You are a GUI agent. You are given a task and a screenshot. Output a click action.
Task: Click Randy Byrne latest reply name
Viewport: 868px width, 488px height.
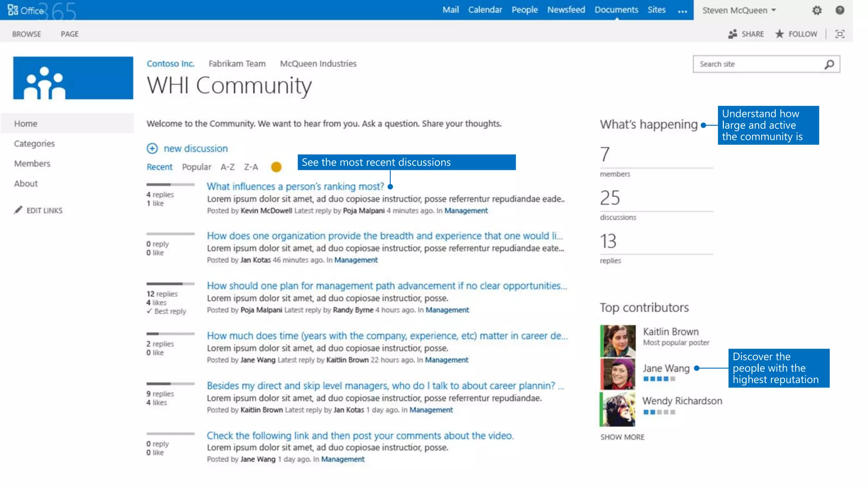(353, 310)
